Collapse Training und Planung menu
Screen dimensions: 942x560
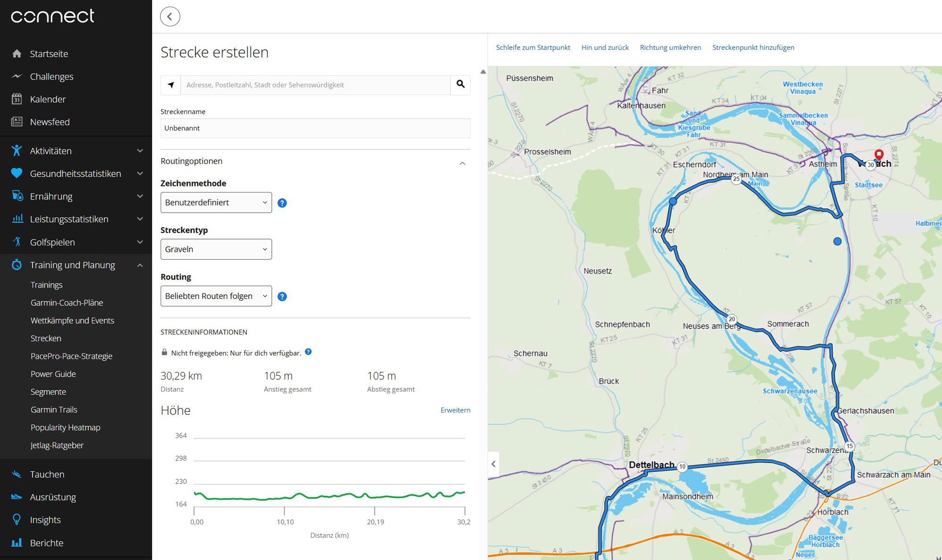pyautogui.click(x=139, y=265)
